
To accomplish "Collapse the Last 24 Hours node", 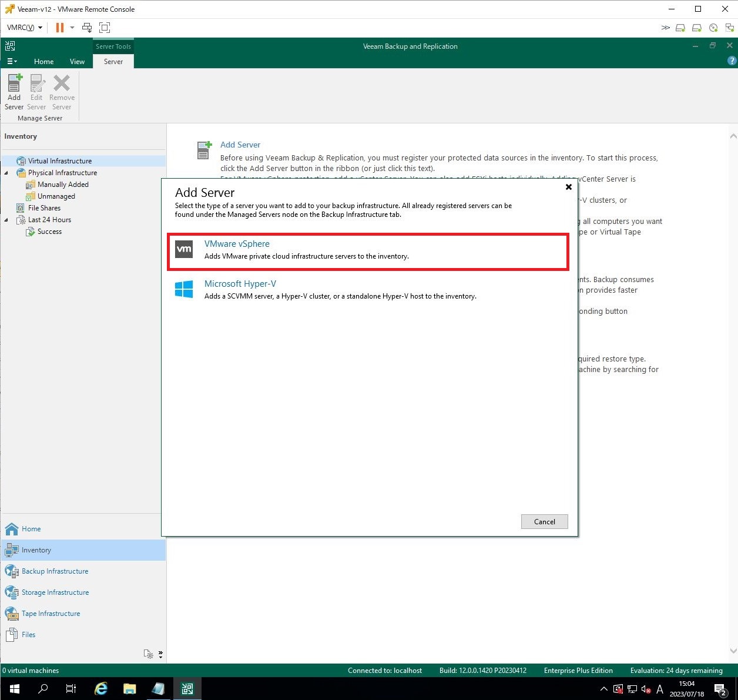I will point(6,220).
